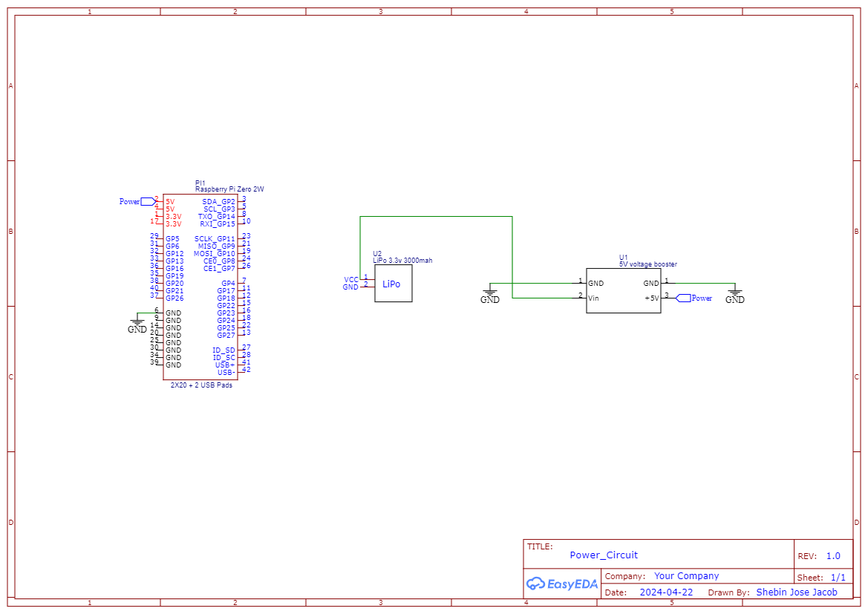Image resolution: width=868 pixels, height=614 pixels.
Task: Select the GP26 pin label
Action: pyautogui.click(x=174, y=298)
